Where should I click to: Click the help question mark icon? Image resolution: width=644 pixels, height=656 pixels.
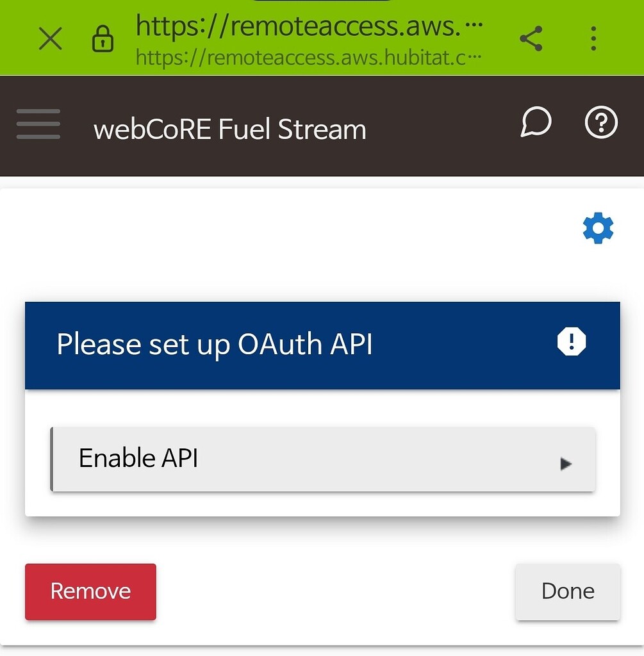pyautogui.click(x=600, y=122)
